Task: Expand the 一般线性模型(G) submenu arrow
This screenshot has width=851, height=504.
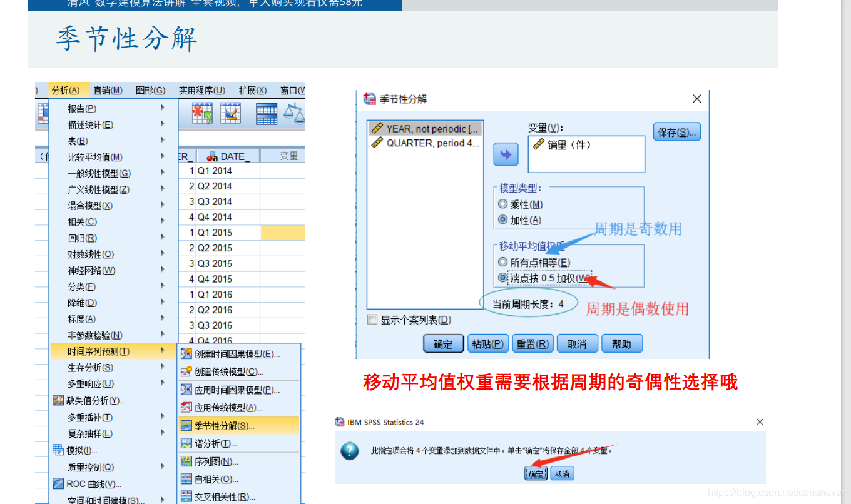Action: coord(163,173)
